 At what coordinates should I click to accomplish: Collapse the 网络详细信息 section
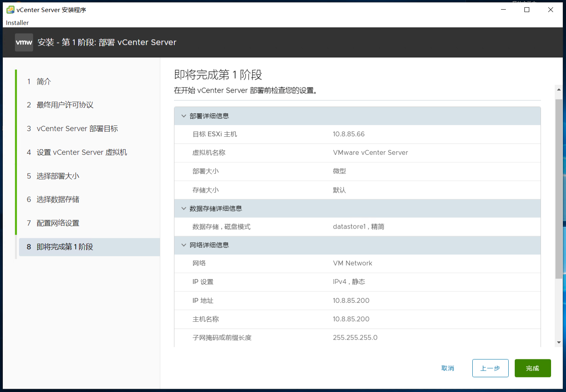click(x=184, y=245)
